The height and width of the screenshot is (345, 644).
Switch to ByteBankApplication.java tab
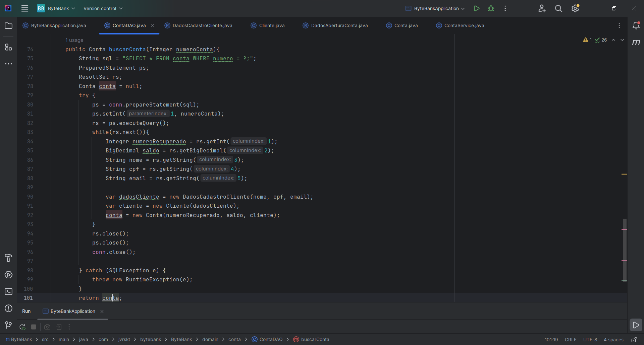coord(54,25)
